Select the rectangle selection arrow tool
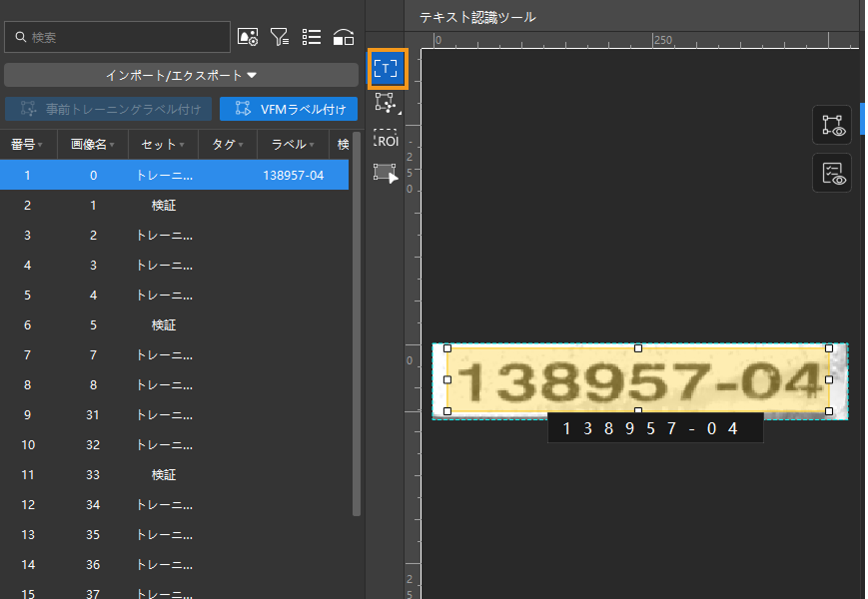The height and width of the screenshot is (599, 868). [x=386, y=173]
